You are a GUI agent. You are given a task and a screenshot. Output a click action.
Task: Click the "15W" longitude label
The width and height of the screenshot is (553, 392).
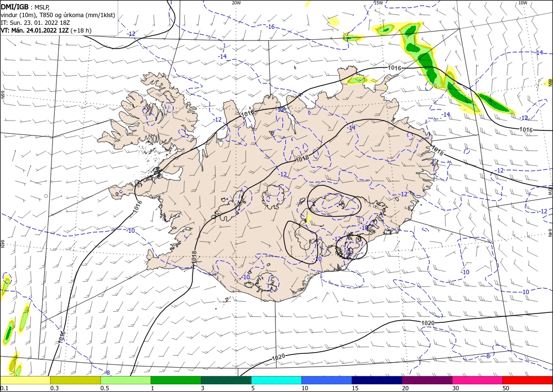tap(378, 3)
